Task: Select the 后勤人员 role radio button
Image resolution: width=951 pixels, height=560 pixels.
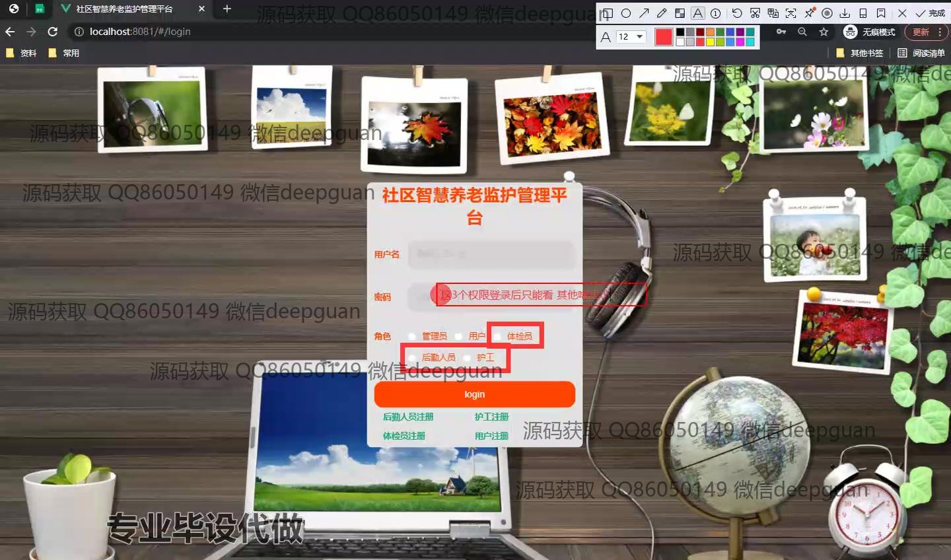Action: pyautogui.click(x=412, y=358)
